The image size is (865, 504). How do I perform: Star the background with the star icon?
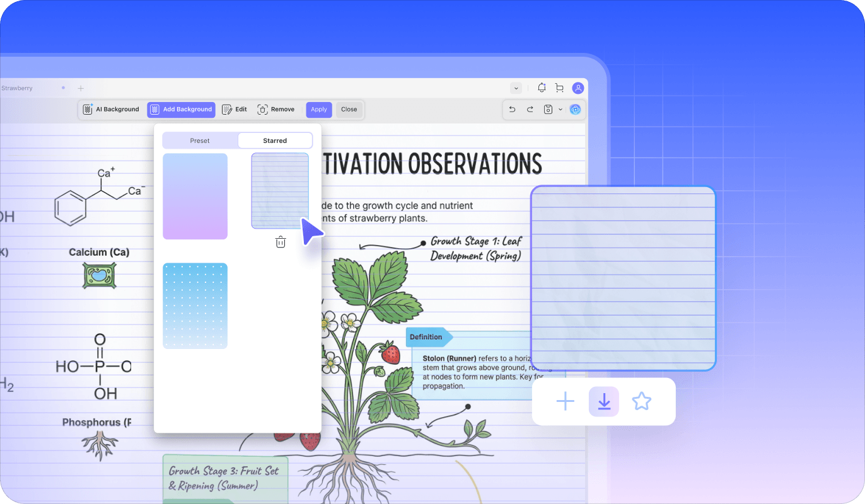click(642, 401)
